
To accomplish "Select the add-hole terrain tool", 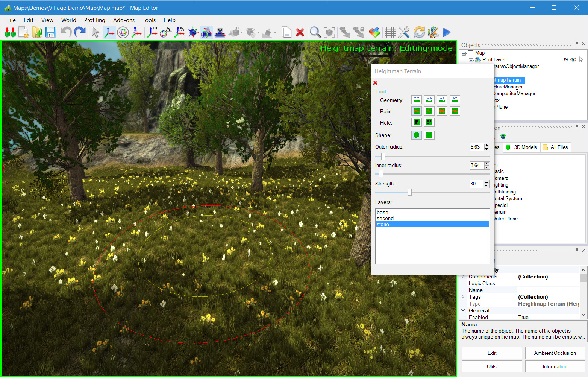I will (417, 122).
